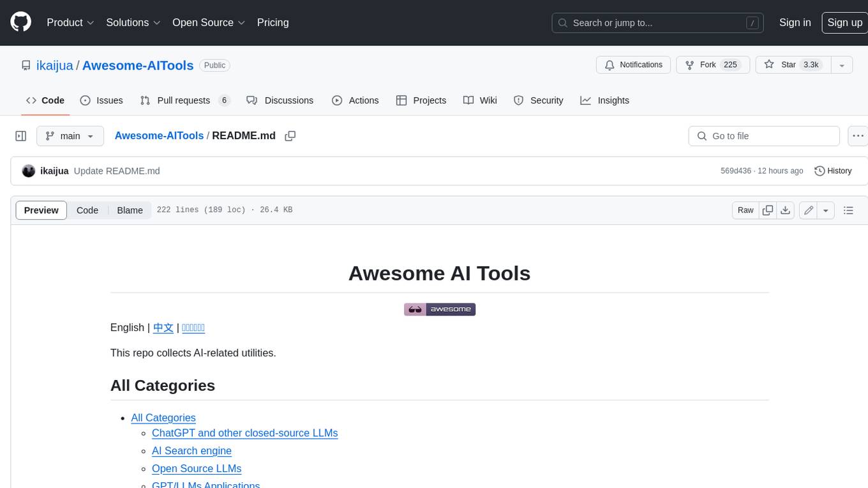
Task: Switch to the Security tab
Action: [x=539, y=100]
